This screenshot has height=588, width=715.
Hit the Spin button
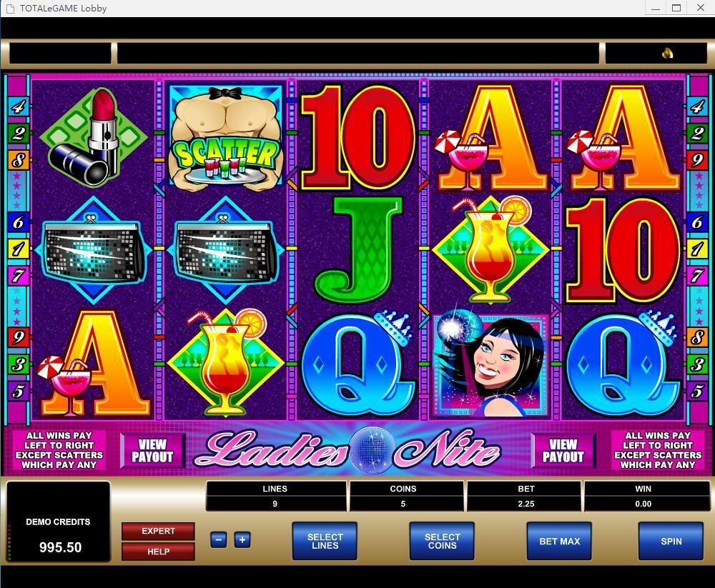[x=671, y=541]
